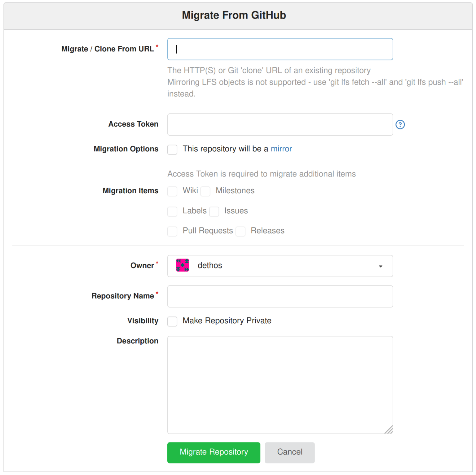
Task: Click the dethos owner avatar icon
Action: coord(182,265)
